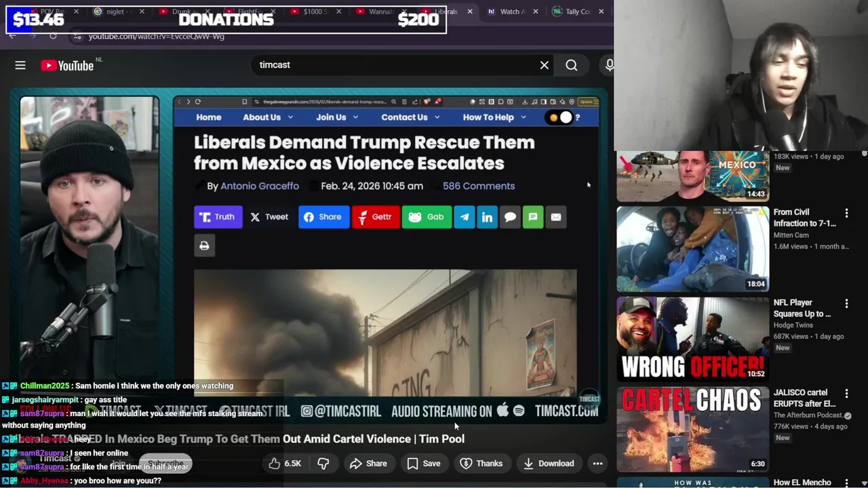Run search with the magnifier button

[572, 65]
